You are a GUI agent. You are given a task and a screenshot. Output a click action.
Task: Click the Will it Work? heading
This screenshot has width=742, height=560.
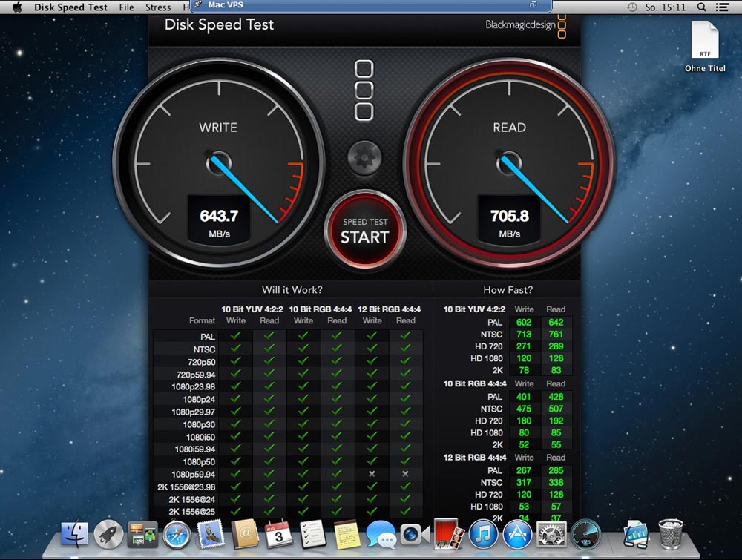[292, 289]
